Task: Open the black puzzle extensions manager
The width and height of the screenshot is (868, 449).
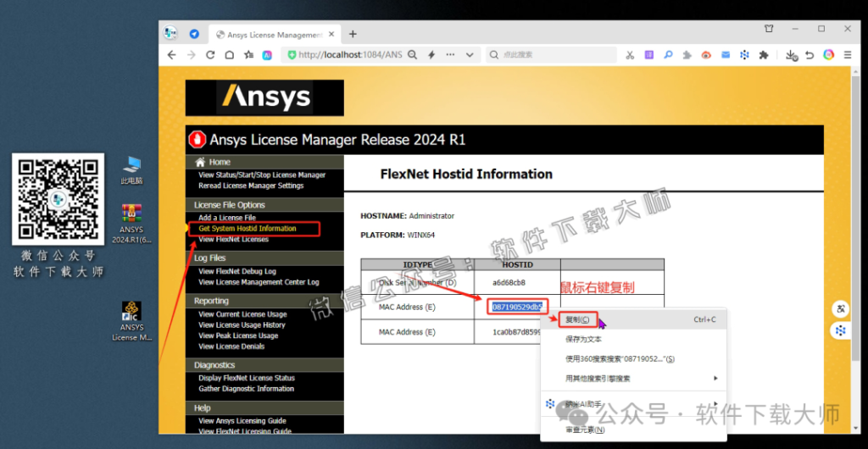Action: [764, 55]
